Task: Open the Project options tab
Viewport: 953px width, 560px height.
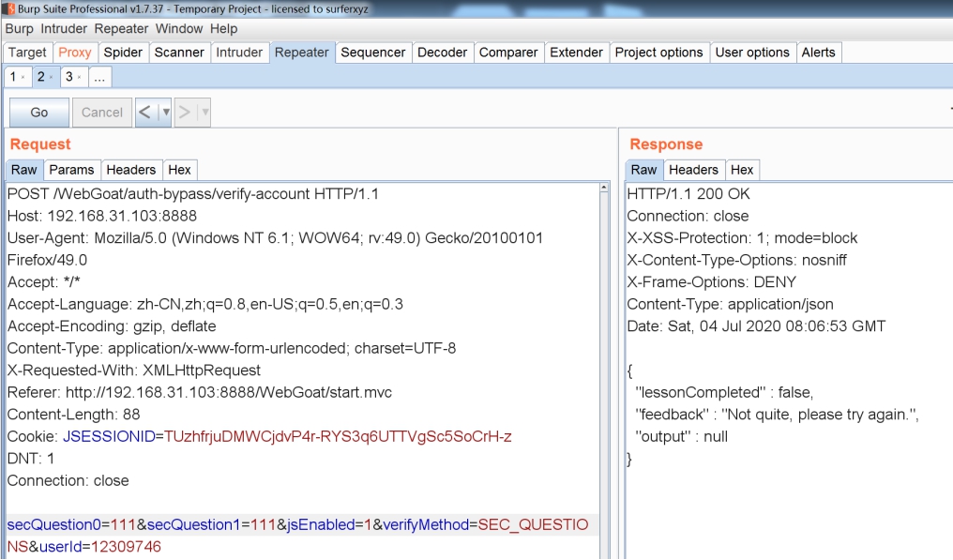Action: [658, 53]
